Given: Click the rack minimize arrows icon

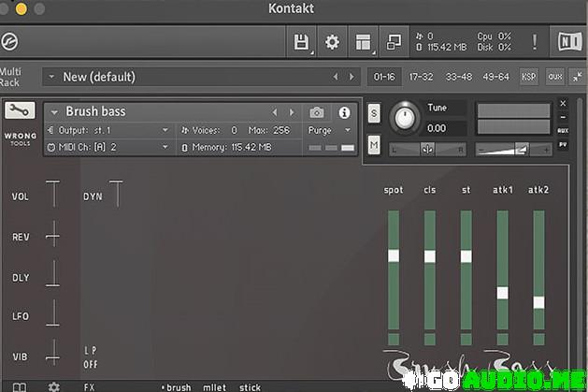Looking at the screenshot, I should pyautogui.click(x=578, y=77).
